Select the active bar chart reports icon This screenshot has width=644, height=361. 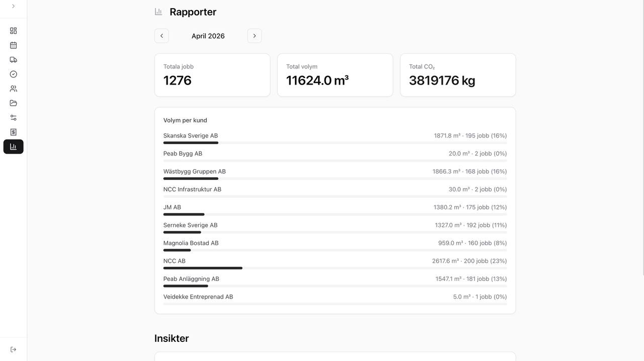click(13, 147)
